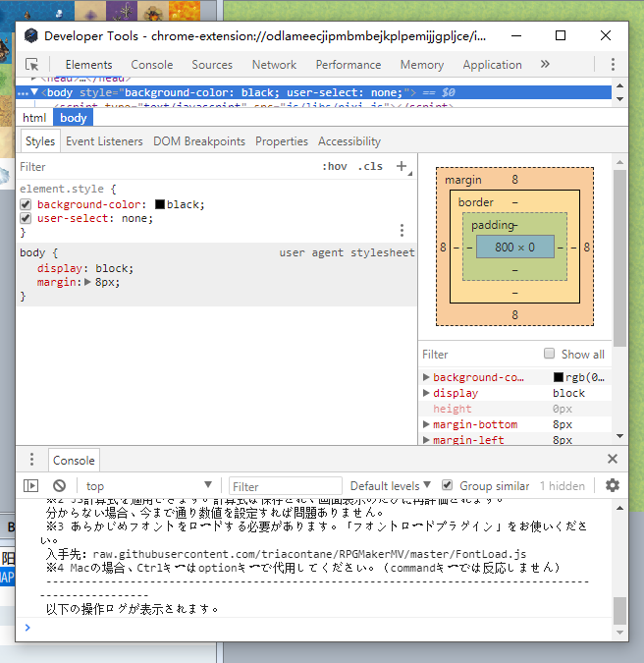This screenshot has height=663, width=644.
Task: Open console settings gear
Action: pos(613,485)
